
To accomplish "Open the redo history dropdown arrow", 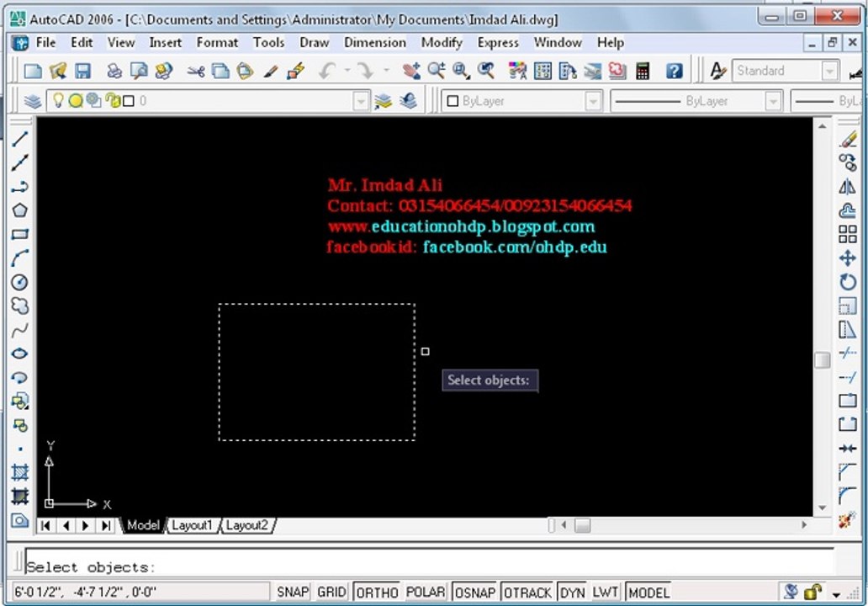I will (x=386, y=71).
